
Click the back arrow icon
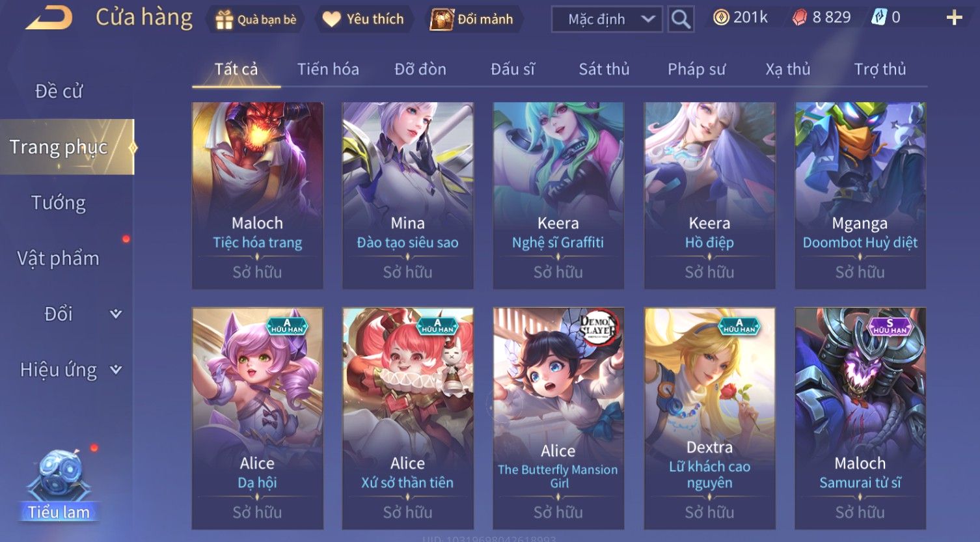coord(49,18)
